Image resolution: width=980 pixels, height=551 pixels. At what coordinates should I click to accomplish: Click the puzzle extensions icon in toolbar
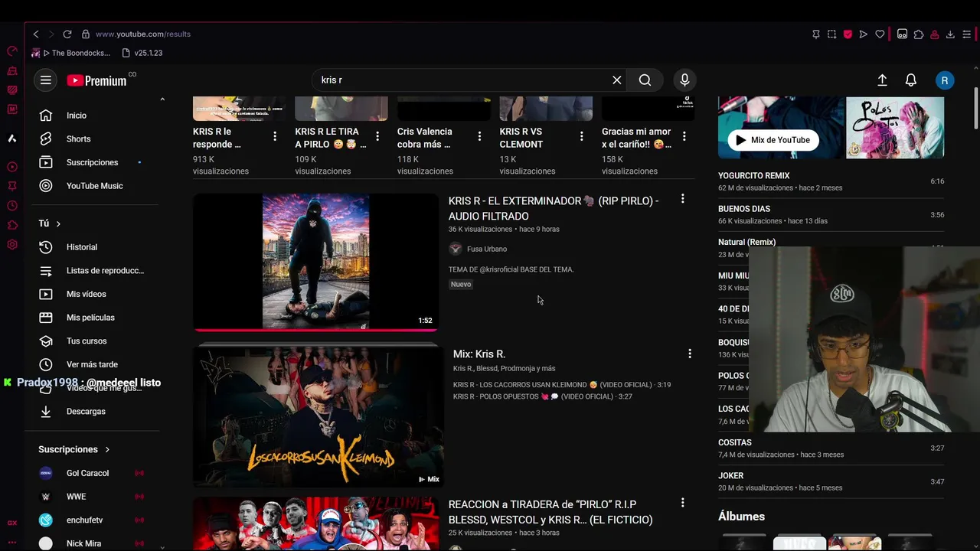pyautogui.click(x=919, y=34)
